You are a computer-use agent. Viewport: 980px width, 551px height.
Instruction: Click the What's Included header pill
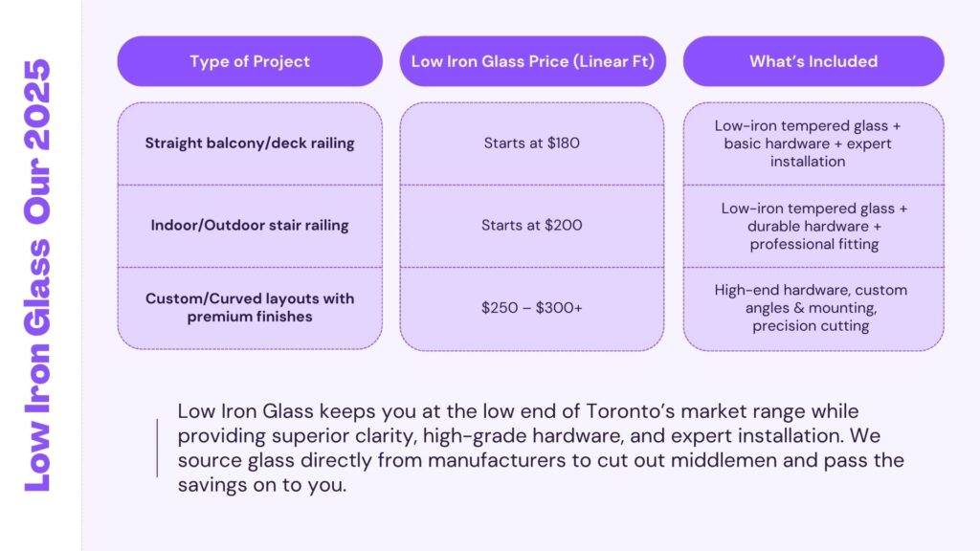[x=813, y=61]
